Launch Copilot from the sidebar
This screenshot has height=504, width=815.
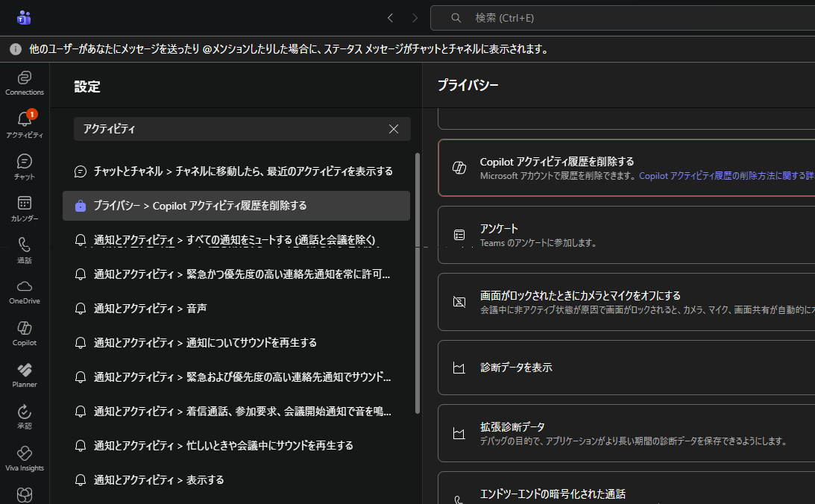[25, 333]
